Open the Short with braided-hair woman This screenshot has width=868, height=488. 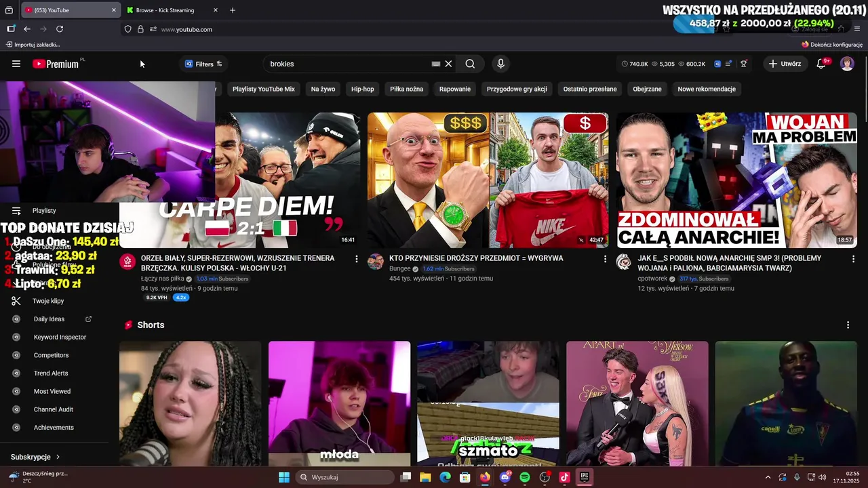click(190, 403)
